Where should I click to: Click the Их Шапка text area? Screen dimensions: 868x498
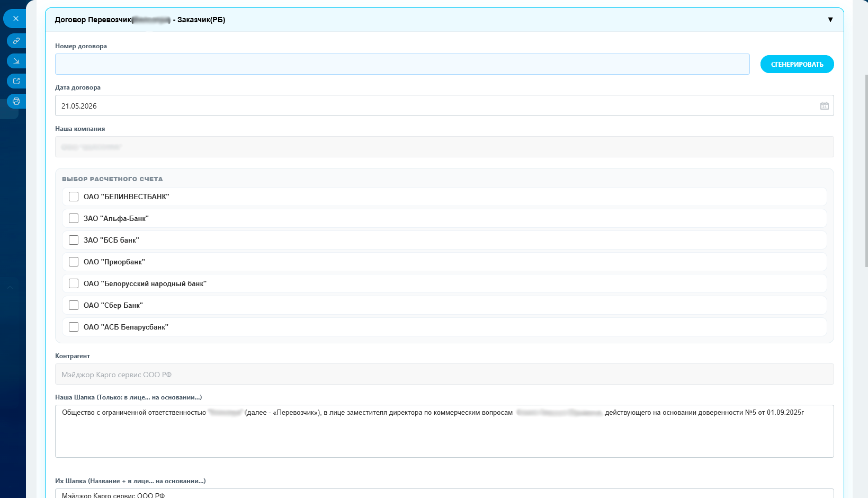pos(444,494)
